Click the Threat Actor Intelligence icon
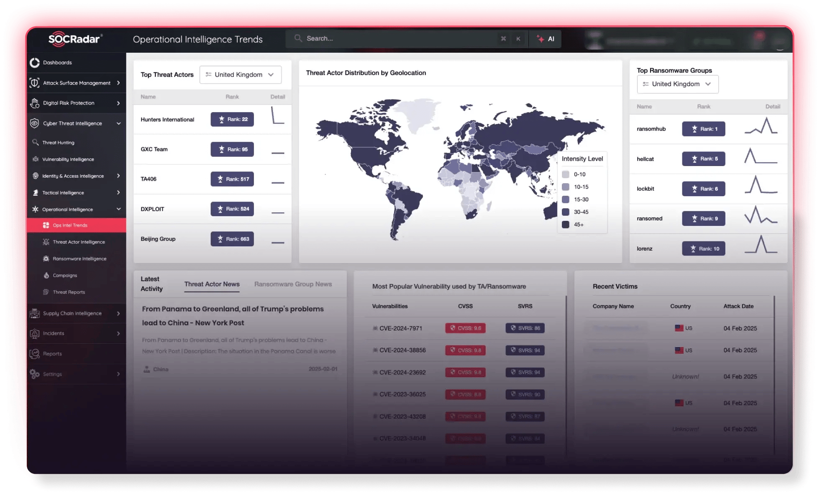This screenshot has height=504, width=820. 46,242
